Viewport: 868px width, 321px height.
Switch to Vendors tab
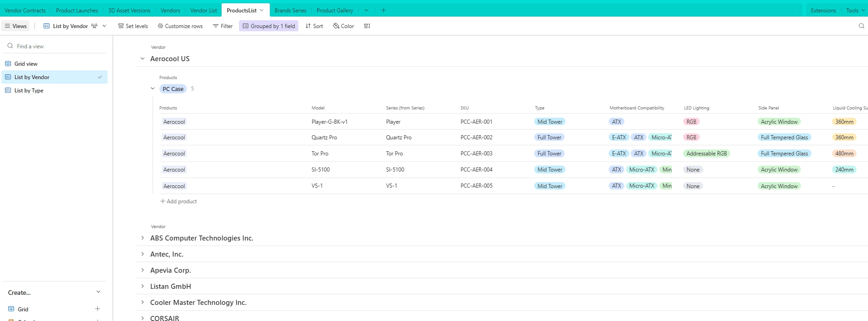pyautogui.click(x=170, y=10)
